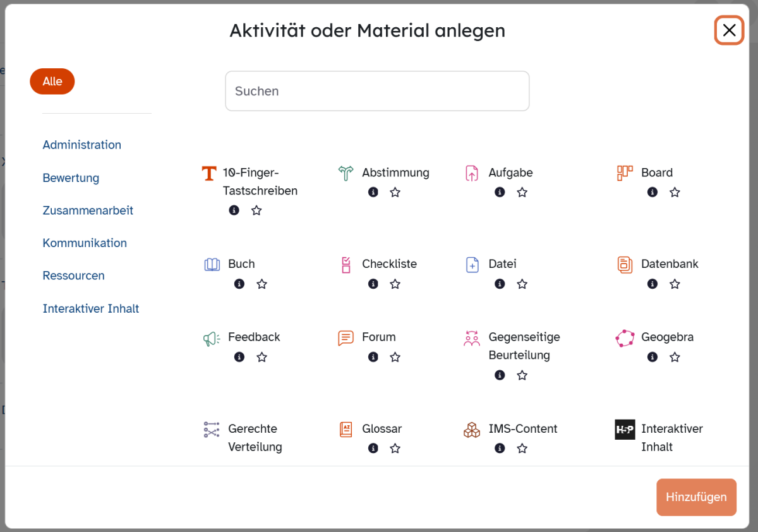
Task: Choose the H5P Interaktiver Inhalt icon
Action: (x=625, y=430)
